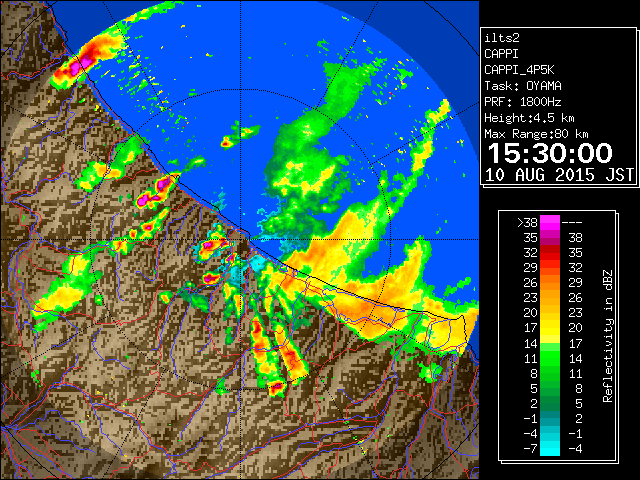This screenshot has height=480, width=640.
Task: Select the '10 AUG 2015 JST' date
Action: [559, 175]
